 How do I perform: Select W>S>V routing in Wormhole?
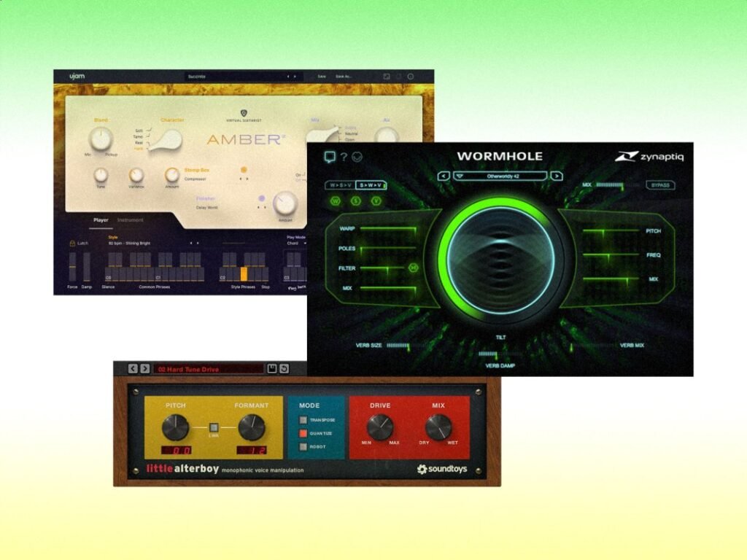pyautogui.click(x=340, y=184)
